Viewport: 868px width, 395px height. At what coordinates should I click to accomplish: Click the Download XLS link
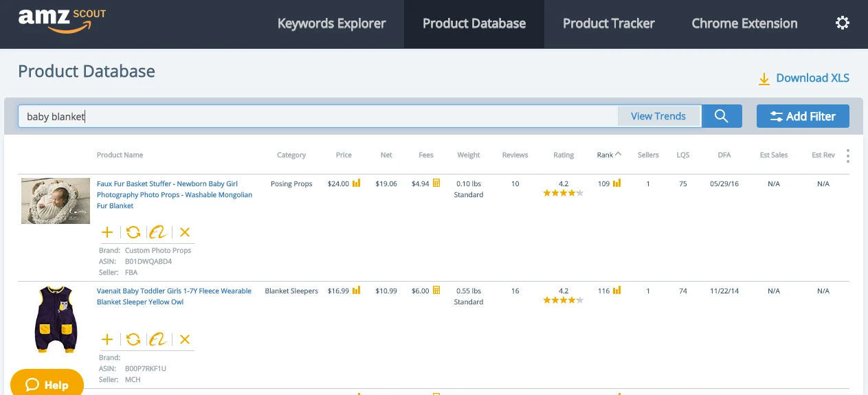[812, 78]
